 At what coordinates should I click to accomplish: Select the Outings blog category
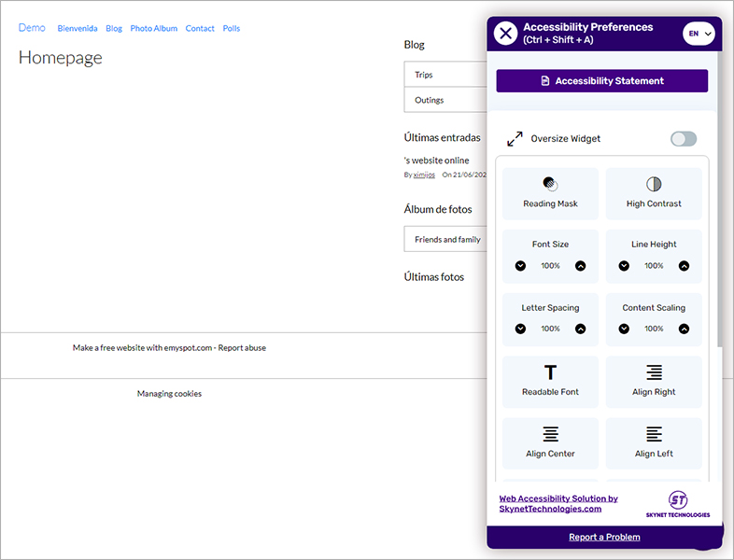445,100
